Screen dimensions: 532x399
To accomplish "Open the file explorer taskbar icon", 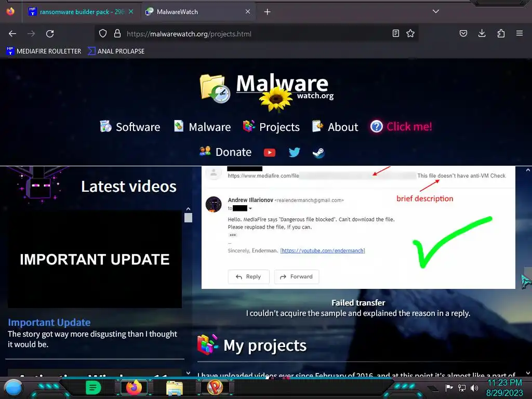I will tap(175, 388).
